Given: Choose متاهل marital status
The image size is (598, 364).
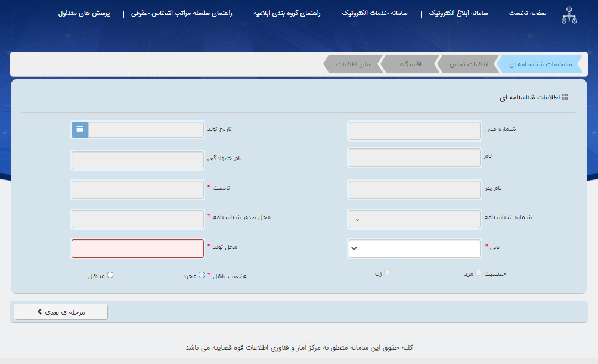Looking at the screenshot, I should point(110,275).
